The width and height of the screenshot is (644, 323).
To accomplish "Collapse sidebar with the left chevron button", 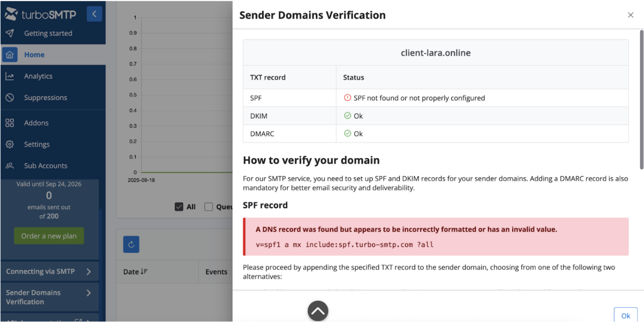I will coord(94,14).
